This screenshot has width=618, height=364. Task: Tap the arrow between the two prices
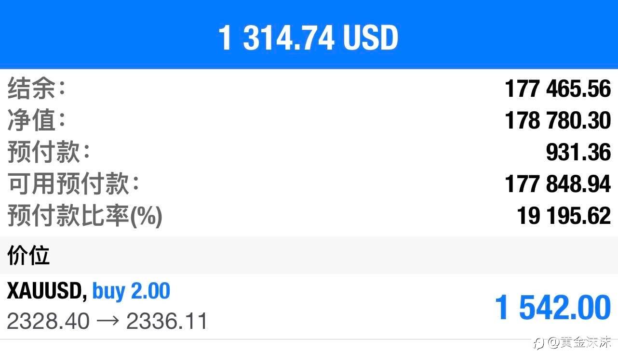click(108, 321)
